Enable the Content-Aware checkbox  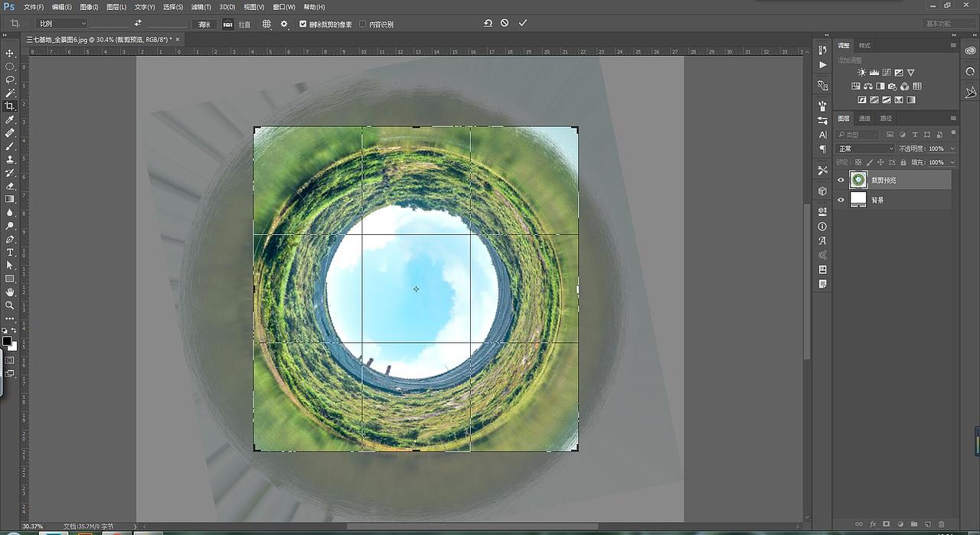(363, 24)
